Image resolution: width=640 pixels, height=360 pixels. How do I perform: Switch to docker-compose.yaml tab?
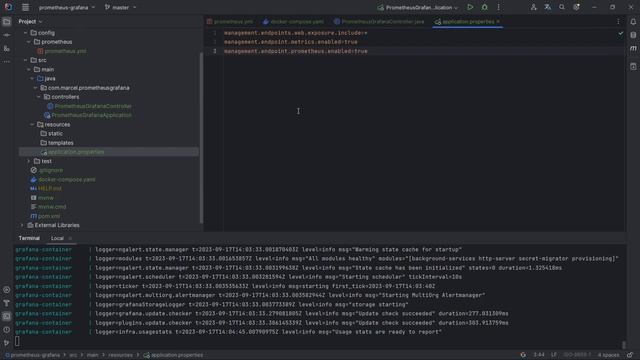click(x=293, y=22)
